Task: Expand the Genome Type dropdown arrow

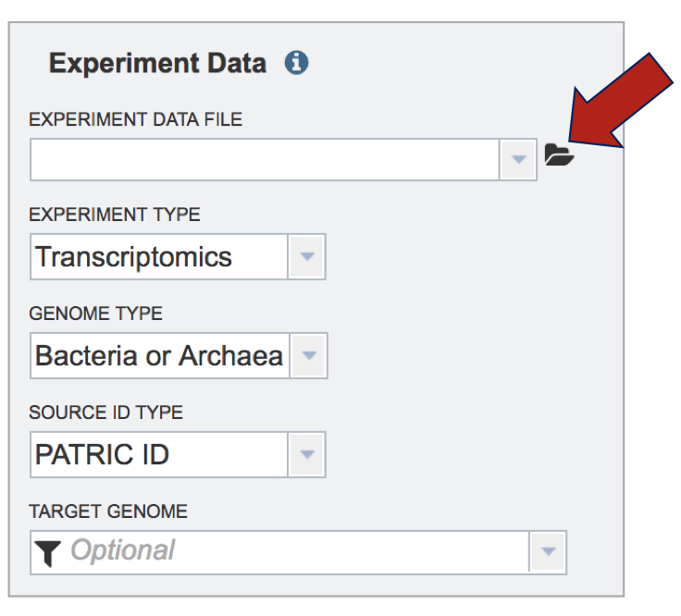Action: (x=309, y=356)
